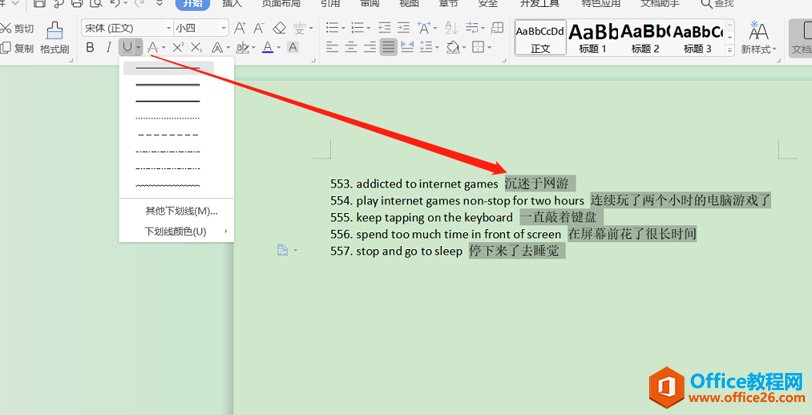Toggle Italic formatting
The width and height of the screenshot is (812, 415).
(108, 48)
